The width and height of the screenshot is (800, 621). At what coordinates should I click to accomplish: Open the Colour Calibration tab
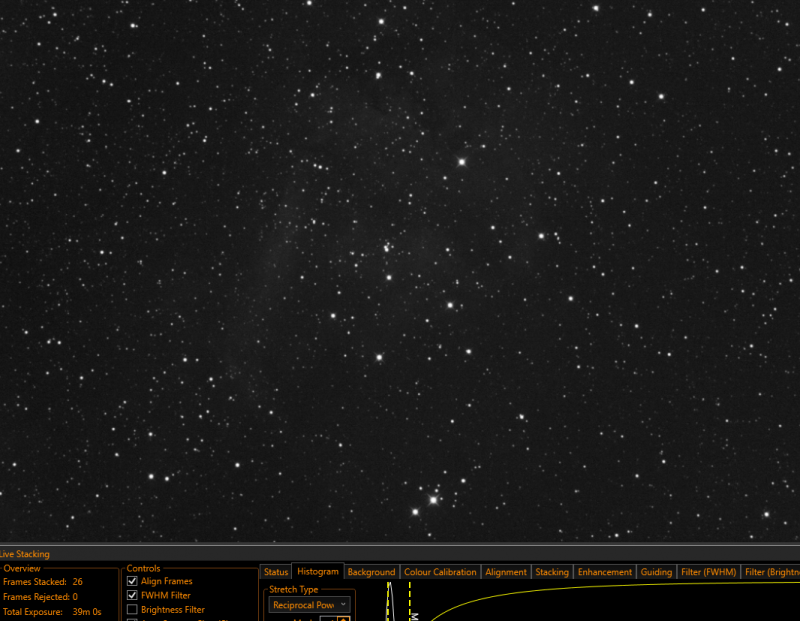pos(440,572)
